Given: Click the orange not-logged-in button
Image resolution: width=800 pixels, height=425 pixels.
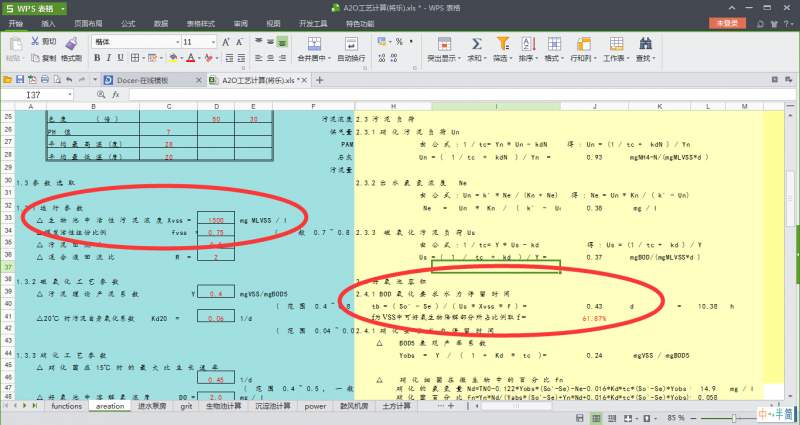Looking at the screenshot, I should [727, 23].
